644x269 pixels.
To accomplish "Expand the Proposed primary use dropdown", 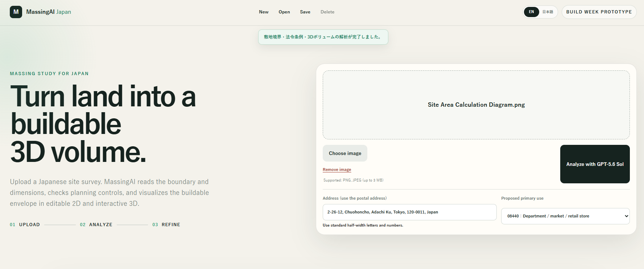I will [x=565, y=216].
